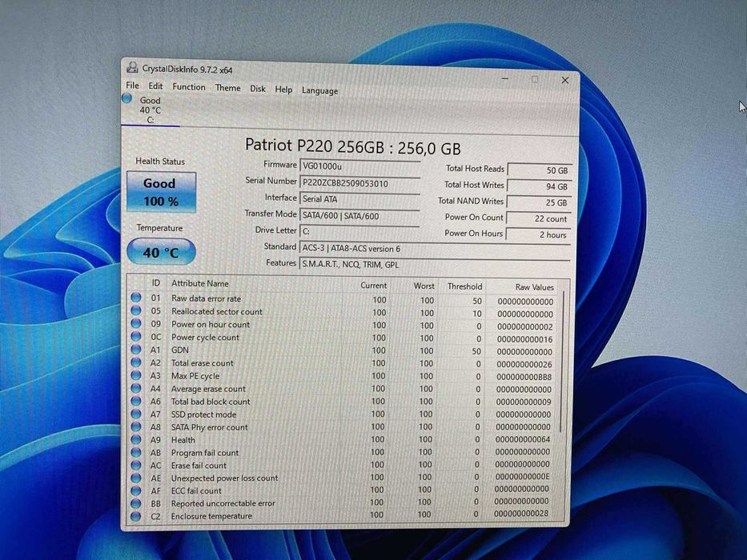Click the status icon for Total erase count
The width and height of the screenshot is (747, 560).
coord(136,362)
